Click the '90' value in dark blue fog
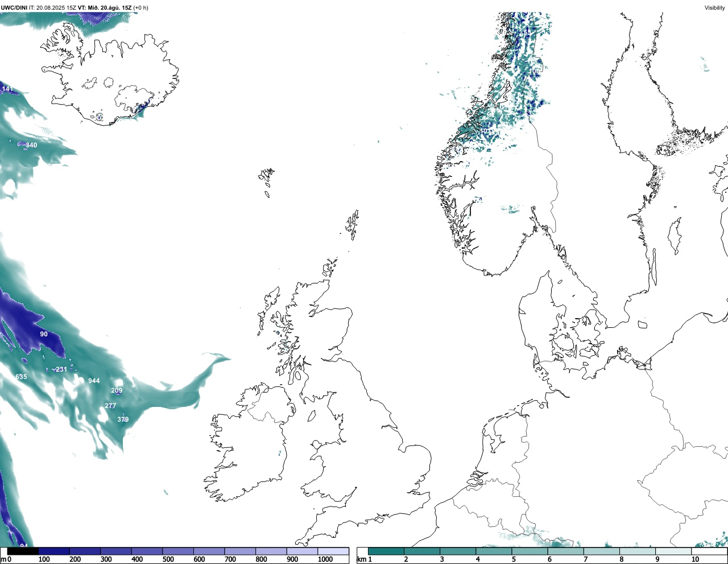 [x=44, y=334]
